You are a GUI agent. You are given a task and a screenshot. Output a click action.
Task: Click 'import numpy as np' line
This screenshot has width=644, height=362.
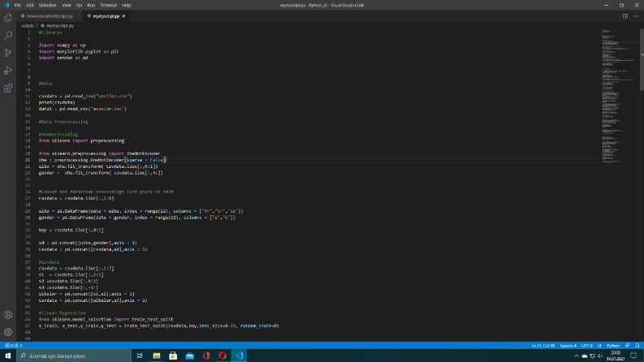point(63,45)
